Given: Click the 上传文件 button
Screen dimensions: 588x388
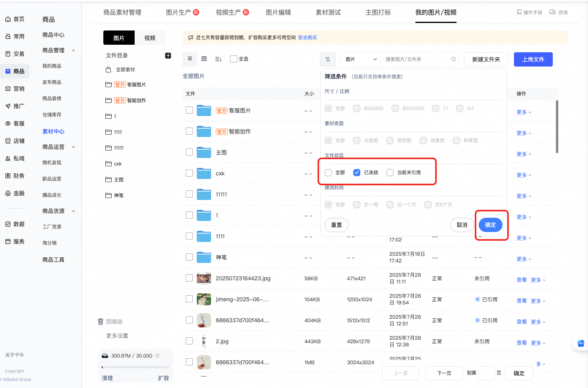Looking at the screenshot, I should pyautogui.click(x=533, y=59).
